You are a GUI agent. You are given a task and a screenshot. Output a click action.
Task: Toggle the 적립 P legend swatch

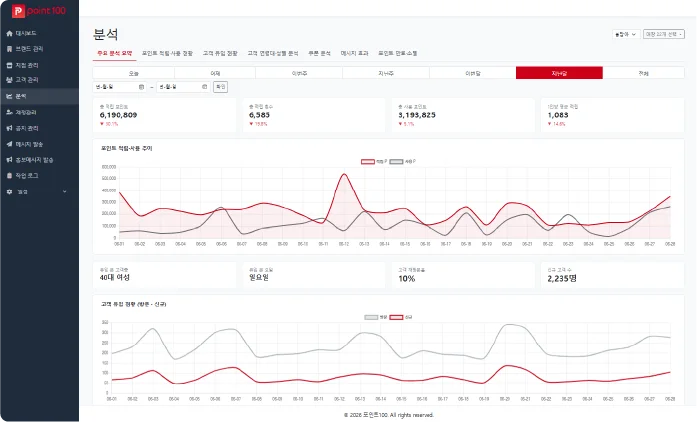368,161
